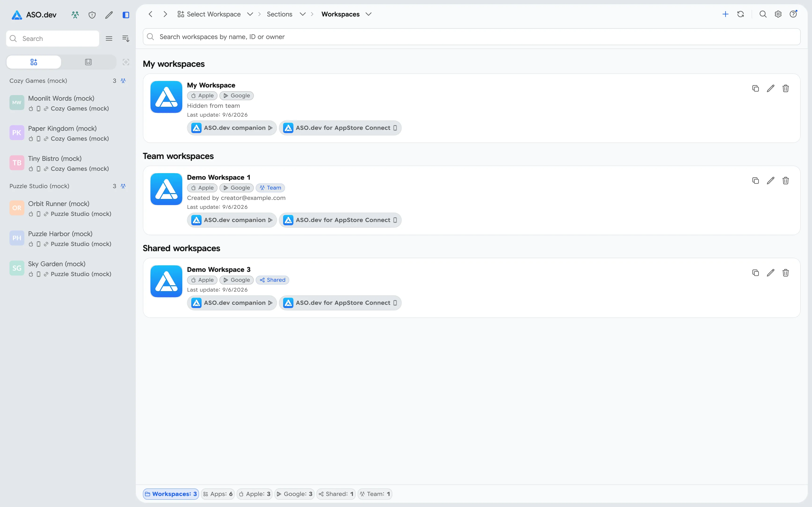Open the search magnifier in top bar

tap(763, 14)
